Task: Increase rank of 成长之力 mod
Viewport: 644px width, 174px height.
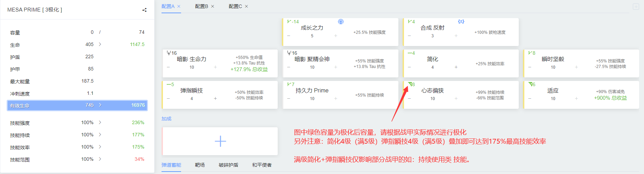Action: click(x=336, y=36)
